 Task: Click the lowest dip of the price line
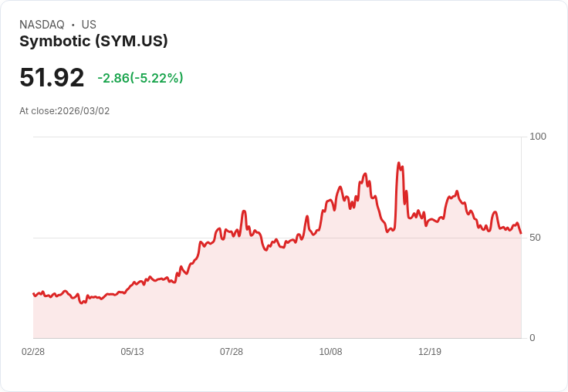pyautogui.click(x=83, y=302)
